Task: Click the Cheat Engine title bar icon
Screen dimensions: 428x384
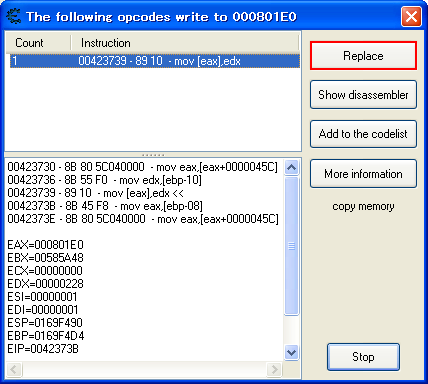Action: coord(14,16)
